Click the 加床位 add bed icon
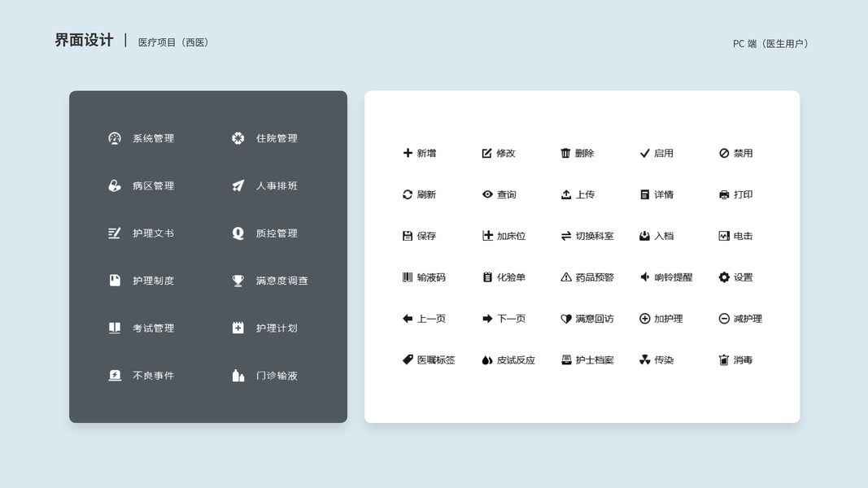This screenshot has width=868, height=488. [487, 236]
